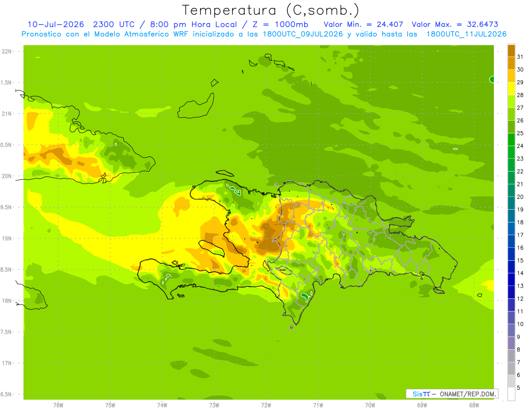The height and width of the screenshot is (411, 532).
Task: Select the '68W' longitude axis label
Action: tap(474, 405)
